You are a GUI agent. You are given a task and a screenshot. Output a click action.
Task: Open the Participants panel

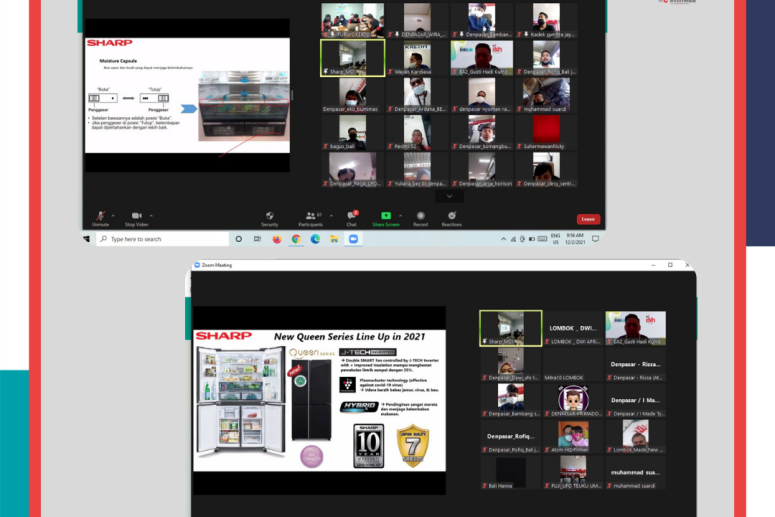(311, 218)
